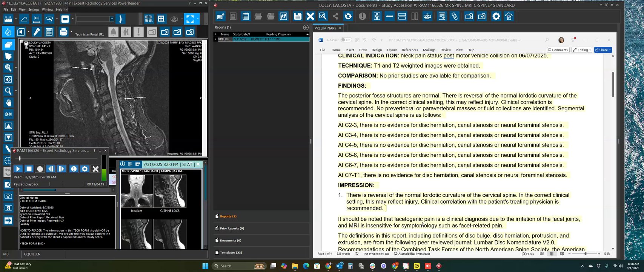Click the horizontal double-arrow icon in Documents toolbar

390,16
